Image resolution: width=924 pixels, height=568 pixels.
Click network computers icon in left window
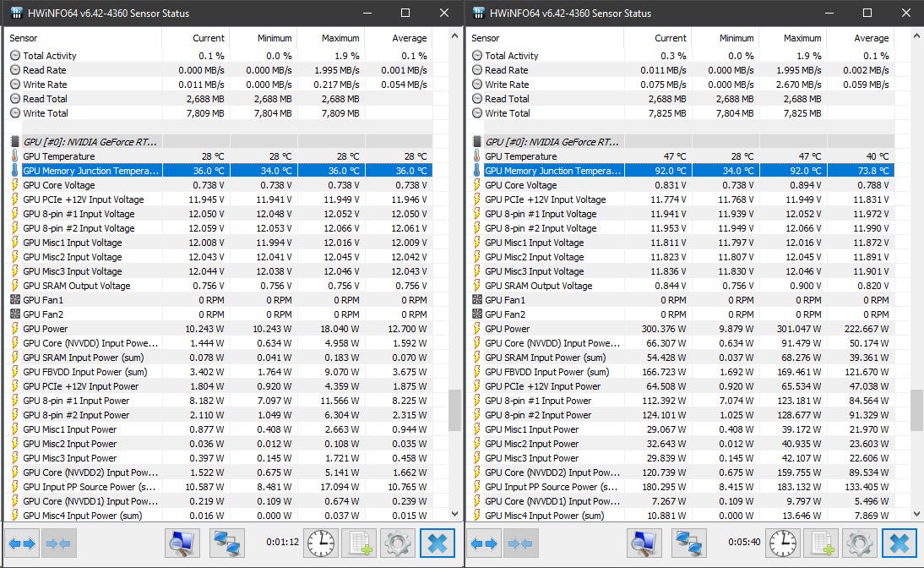(x=227, y=543)
